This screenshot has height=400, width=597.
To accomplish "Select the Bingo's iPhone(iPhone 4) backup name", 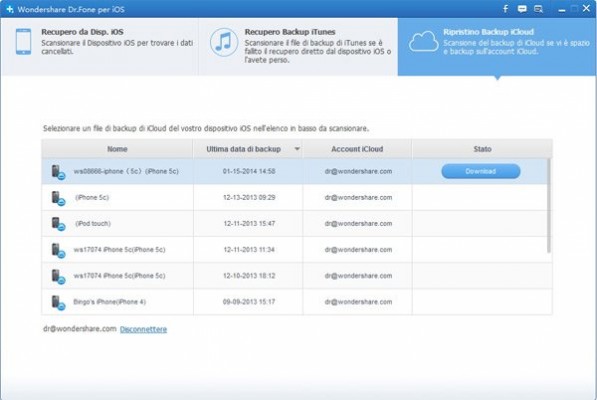I will pyautogui.click(x=110, y=302).
